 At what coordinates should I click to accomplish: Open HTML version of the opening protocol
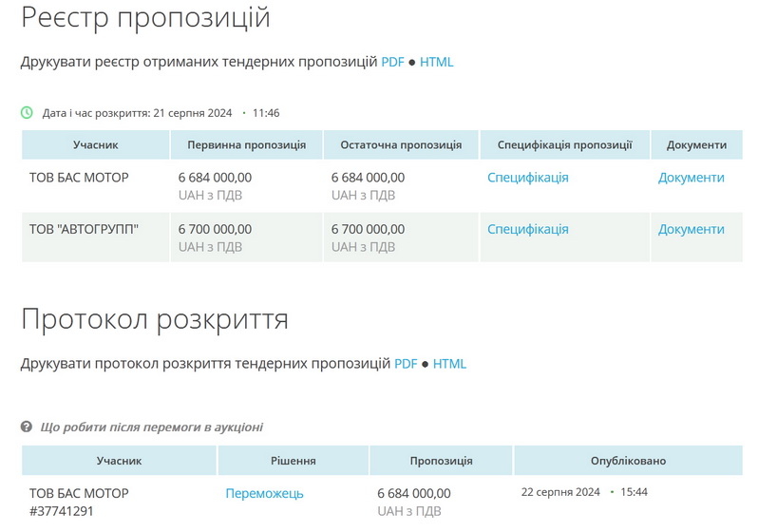[449, 363]
